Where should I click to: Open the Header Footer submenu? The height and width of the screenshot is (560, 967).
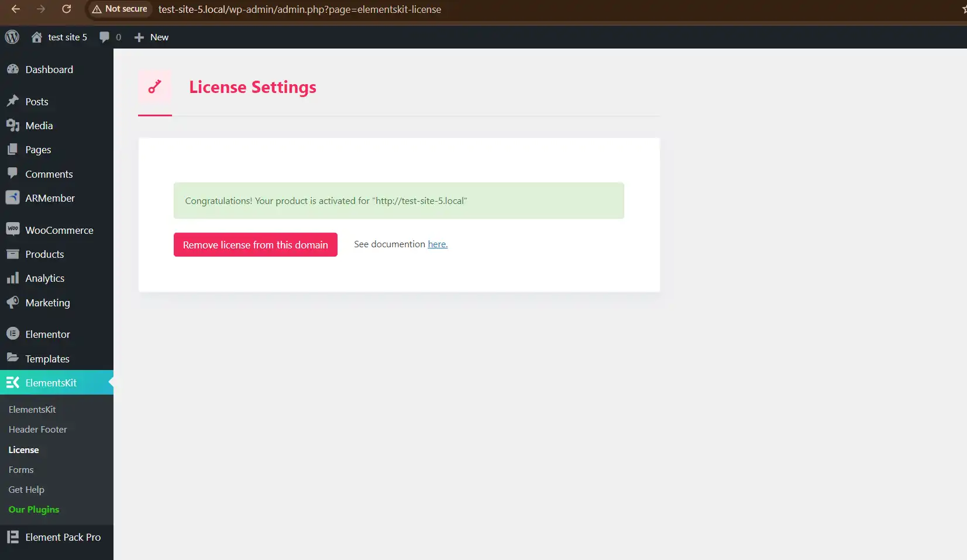pos(37,430)
